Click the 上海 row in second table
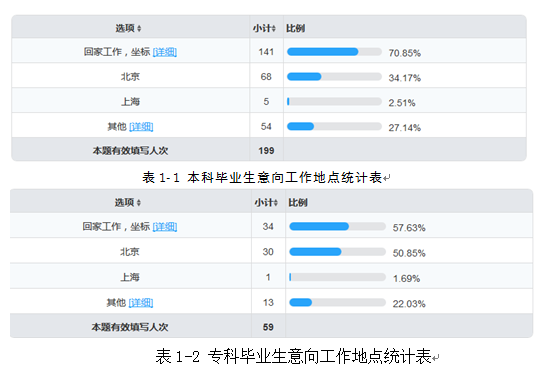 tap(271, 277)
